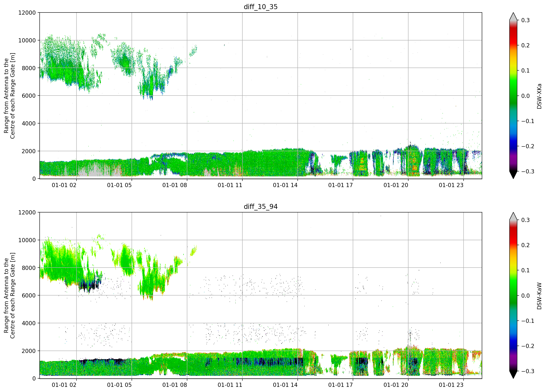Click the range axis label of diff_10_35 plot

coord(9,96)
